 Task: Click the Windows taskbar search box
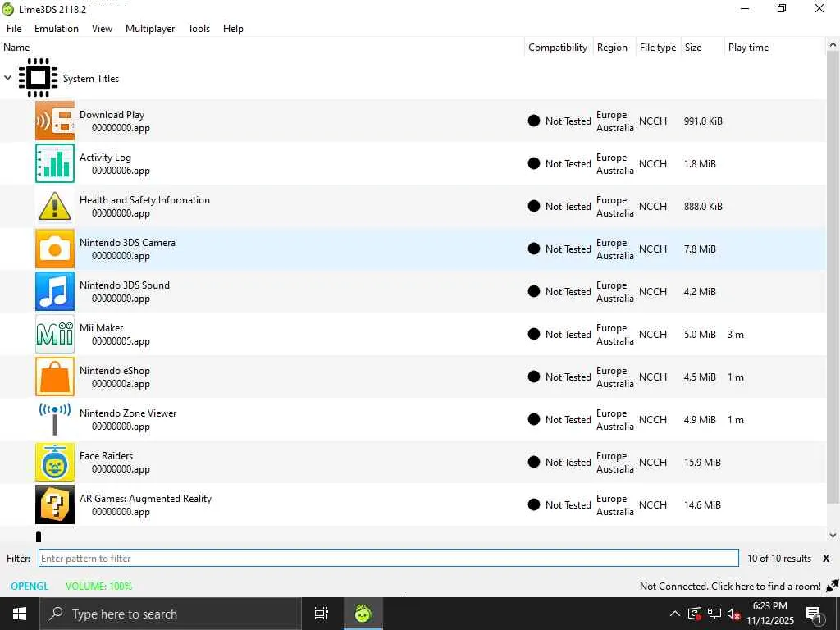point(171,614)
